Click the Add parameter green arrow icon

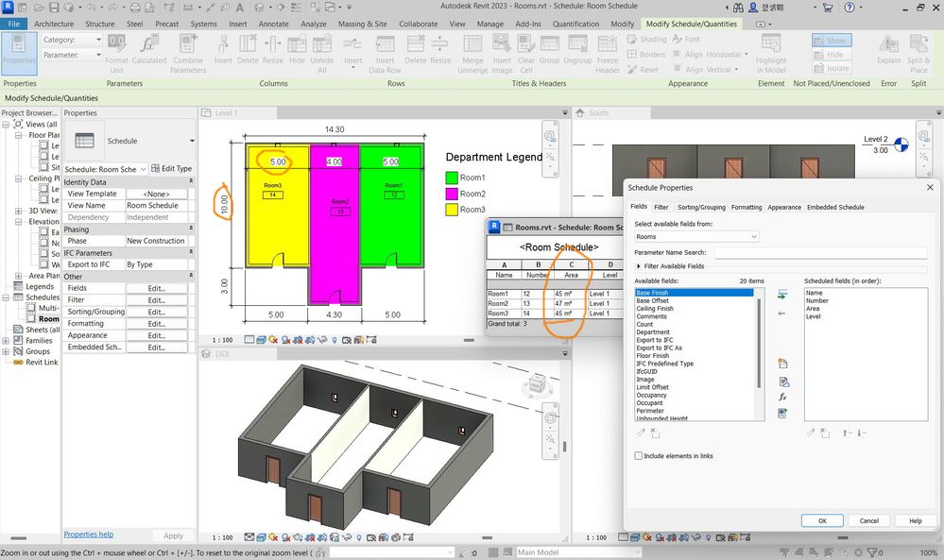coord(782,295)
